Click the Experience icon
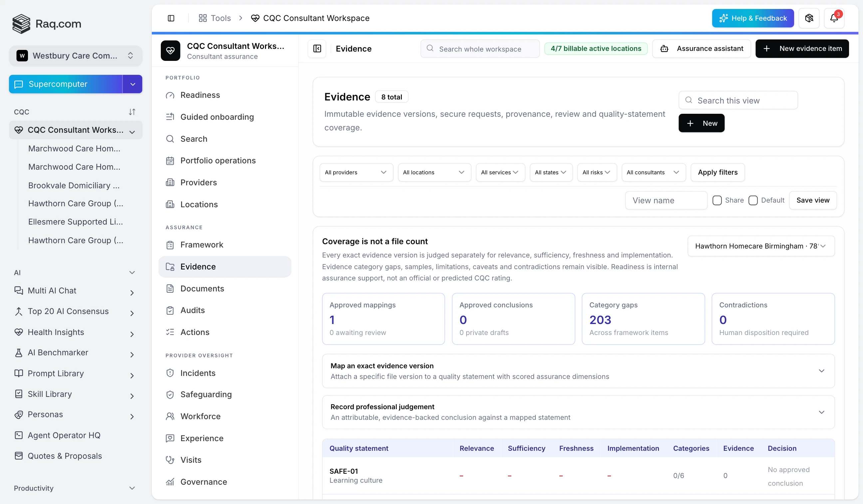This screenshot has width=863, height=504. coord(170,438)
